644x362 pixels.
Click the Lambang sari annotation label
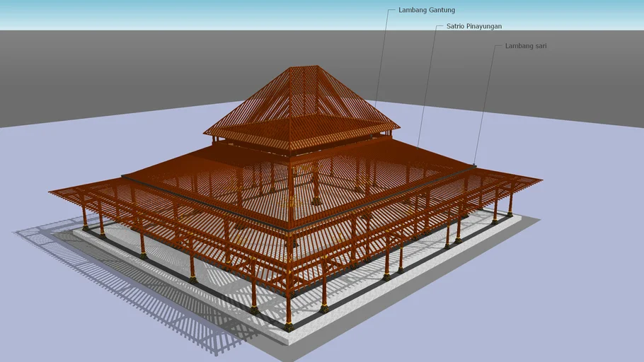click(x=525, y=46)
